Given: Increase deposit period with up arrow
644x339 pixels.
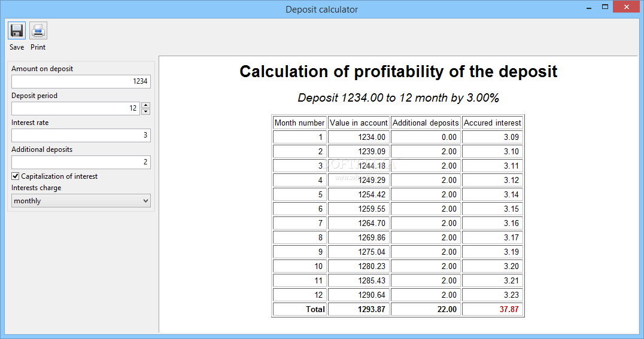Looking at the screenshot, I should pos(146,105).
